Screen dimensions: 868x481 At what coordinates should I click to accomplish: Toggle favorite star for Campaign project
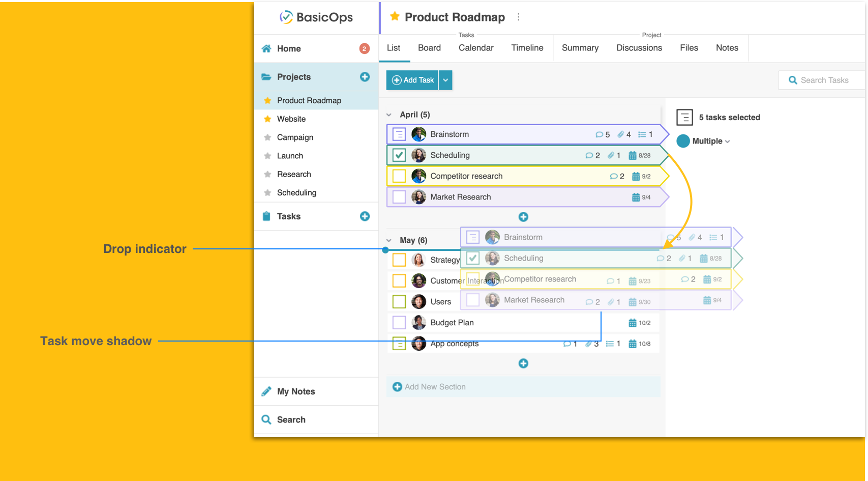(267, 137)
